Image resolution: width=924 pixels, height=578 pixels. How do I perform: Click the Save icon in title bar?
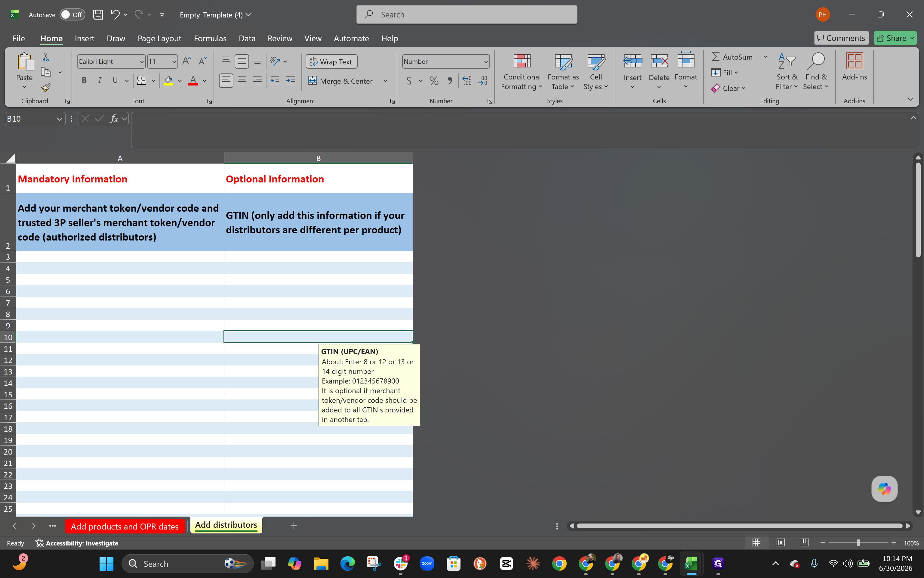click(98, 14)
